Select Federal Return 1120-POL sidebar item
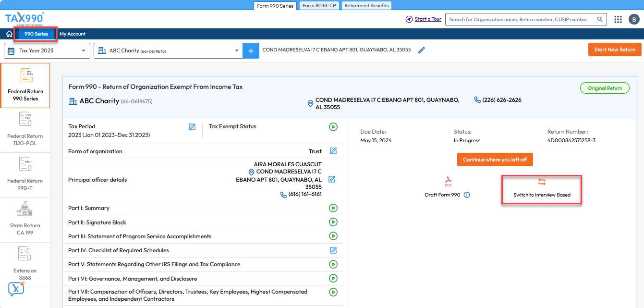Screen dimensions: 644x308 pos(25,130)
